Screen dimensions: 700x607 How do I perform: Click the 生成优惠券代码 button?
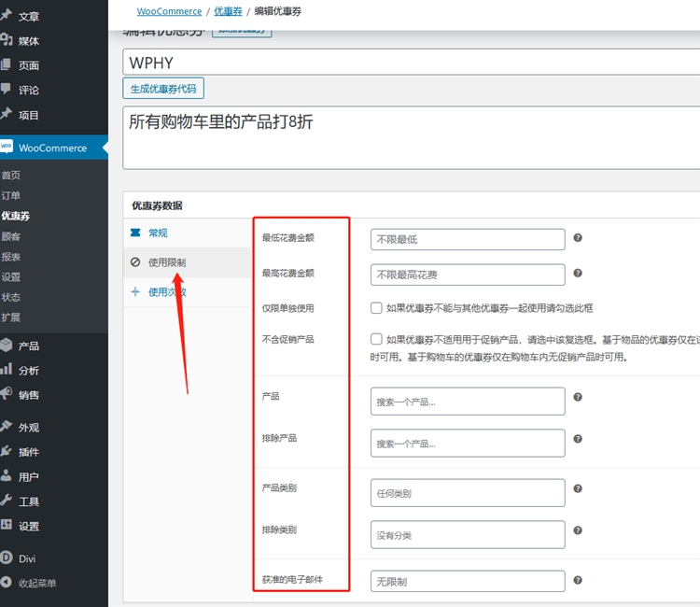pos(163,89)
